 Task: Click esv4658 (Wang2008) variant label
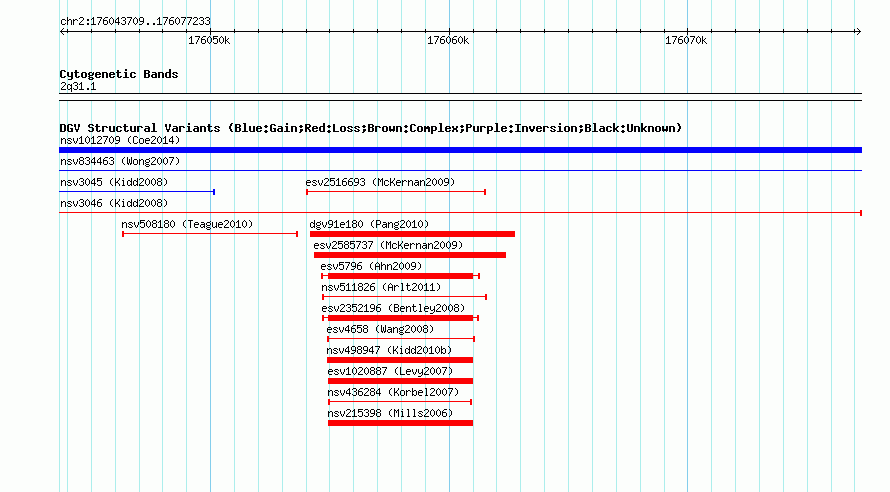[x=380, y=329]
